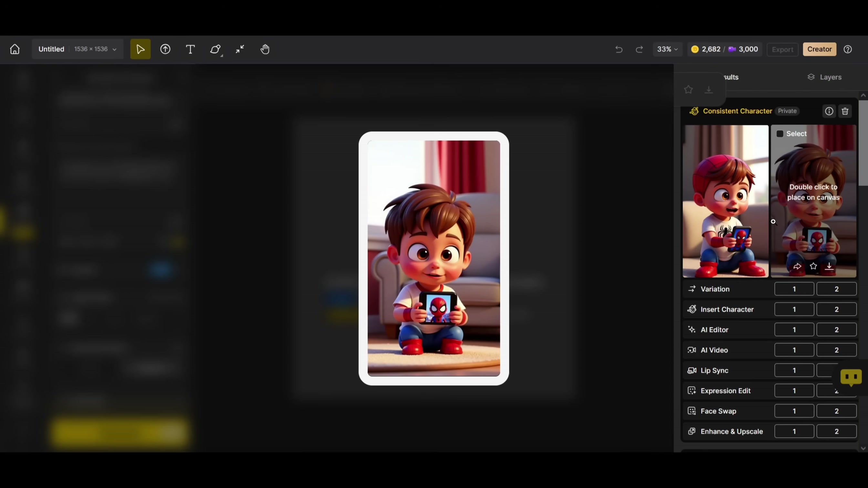Click the Untitled project name
Screen dimensions: 868x488
[x=51, y=49]
